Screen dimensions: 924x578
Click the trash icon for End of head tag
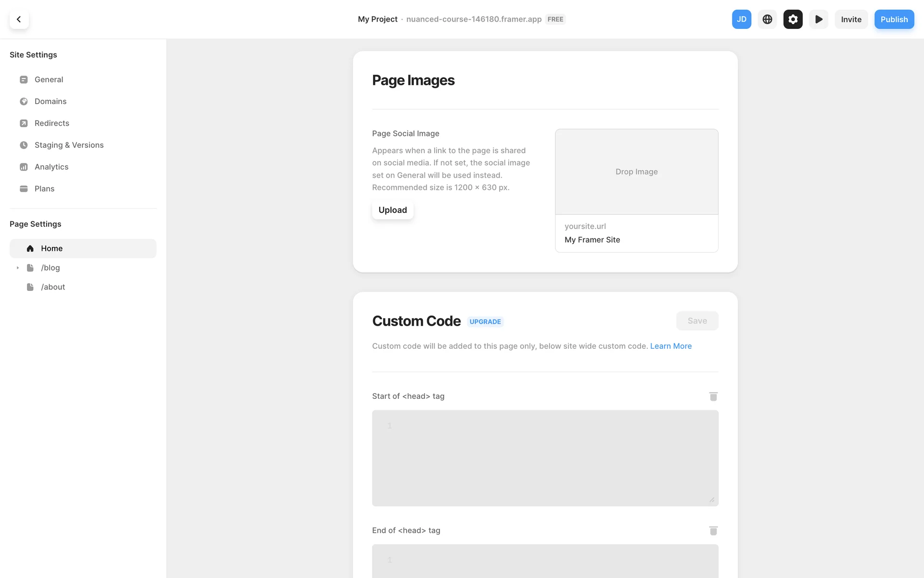click(713, 531)
